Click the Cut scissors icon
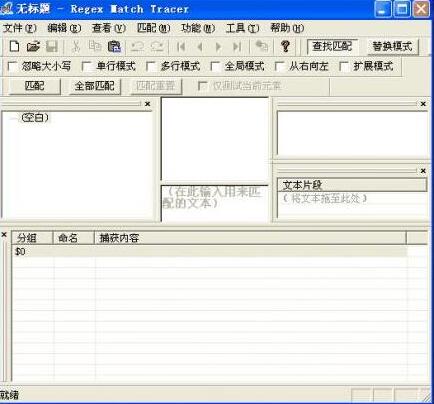434x404 pixels. pos(76,46)
